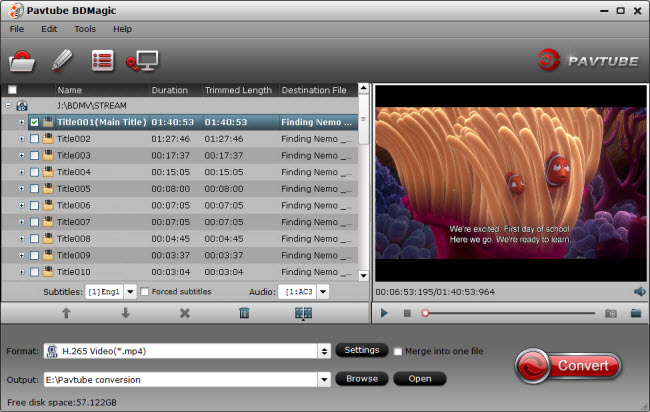Enable Forced subtitles checkbox
The image size is (650, 412).
[x=145, y=292]
